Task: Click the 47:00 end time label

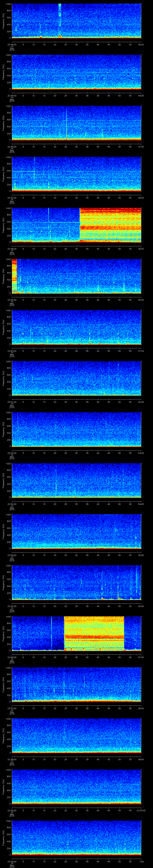Action: [141, 147]
